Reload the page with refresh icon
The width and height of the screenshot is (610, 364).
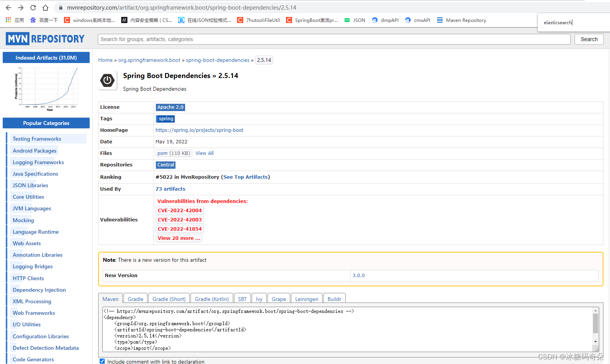tap(33, 8)
